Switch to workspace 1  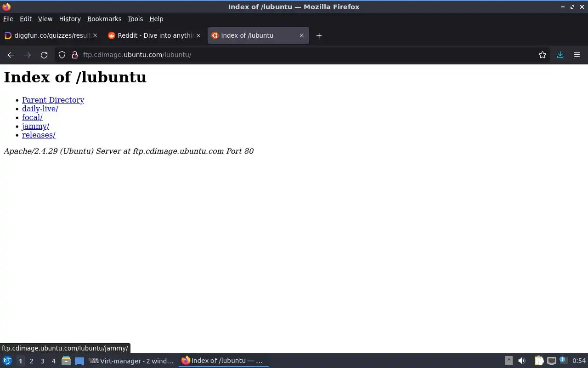20,361
